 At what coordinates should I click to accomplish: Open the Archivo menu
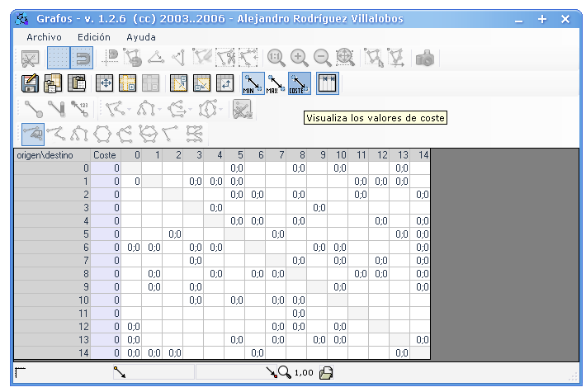[44, 37]
